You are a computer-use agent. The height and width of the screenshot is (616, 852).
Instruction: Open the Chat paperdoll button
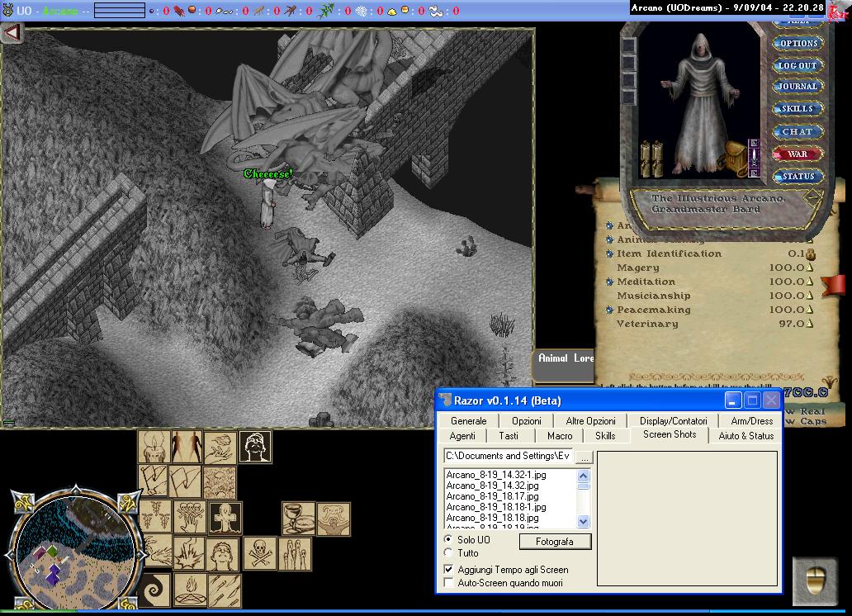[798, 131]
